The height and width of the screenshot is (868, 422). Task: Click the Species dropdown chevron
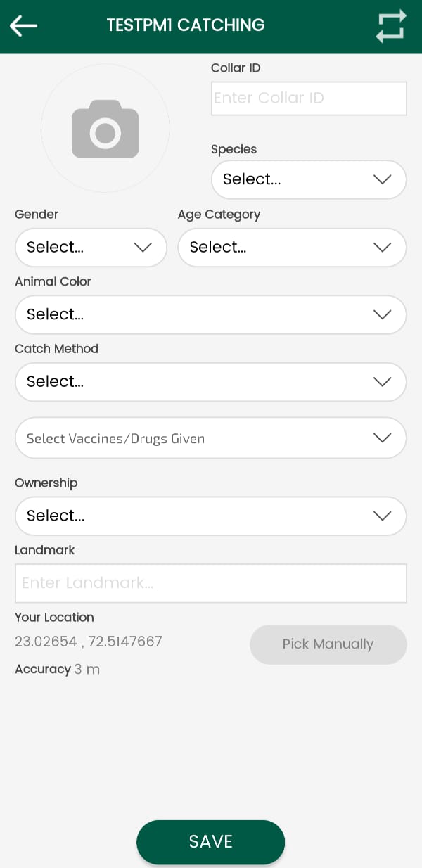(x=382, y=179)
